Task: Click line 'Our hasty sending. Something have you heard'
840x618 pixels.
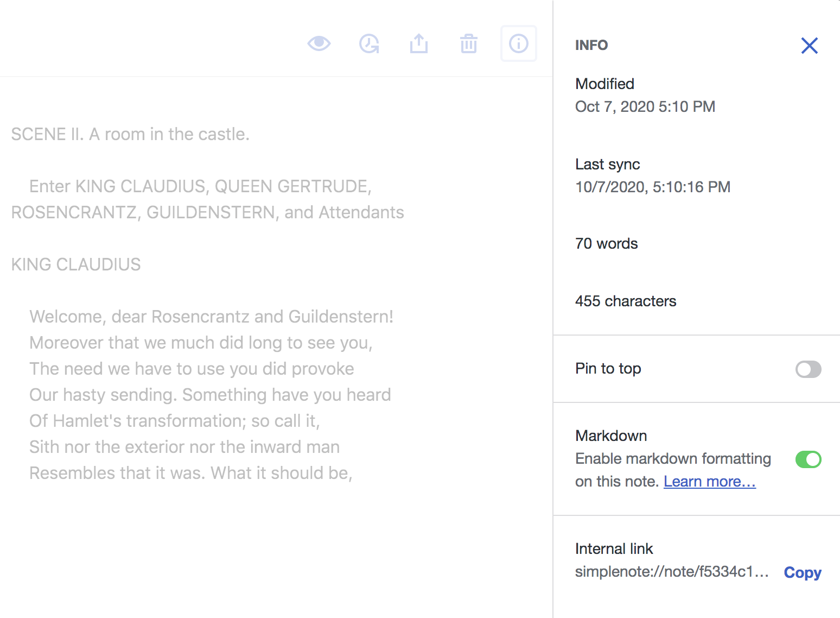Action: 210,395
